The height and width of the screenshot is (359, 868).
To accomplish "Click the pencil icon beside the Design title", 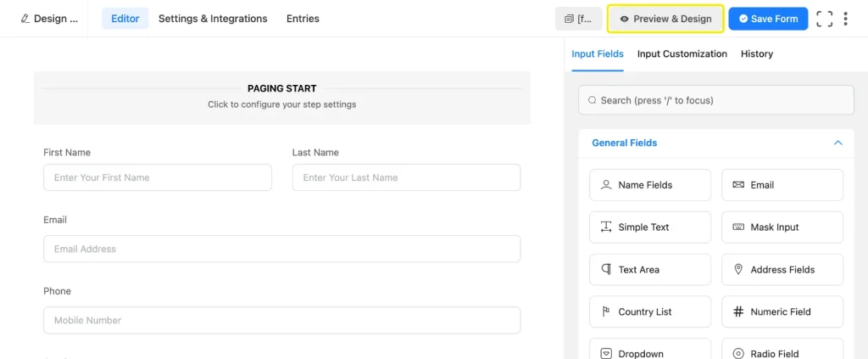I will 25,19.
